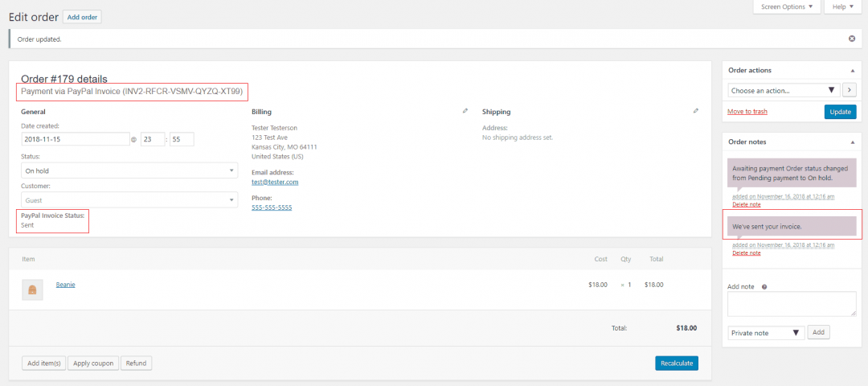The width and height of the screenshot is (868, 386).
Task: Open the Help tab
Action: click(x=843, y=6)
